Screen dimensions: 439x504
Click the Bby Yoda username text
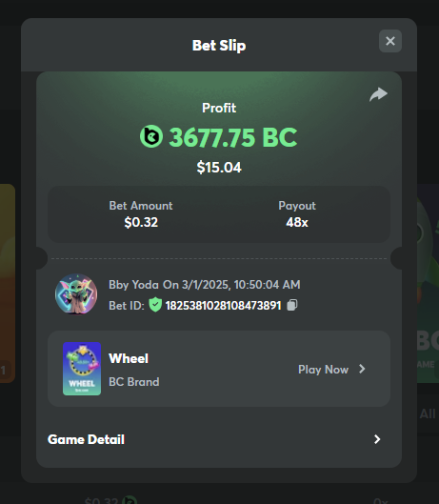(x=133, y=285)
